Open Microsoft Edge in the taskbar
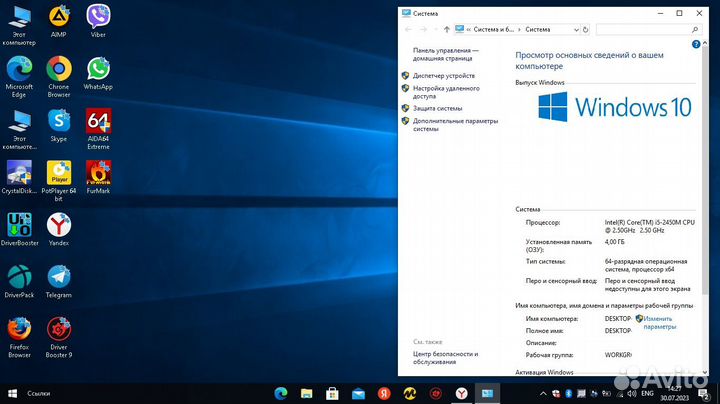This screenshot has height=404, width=720. click(281, 393)
